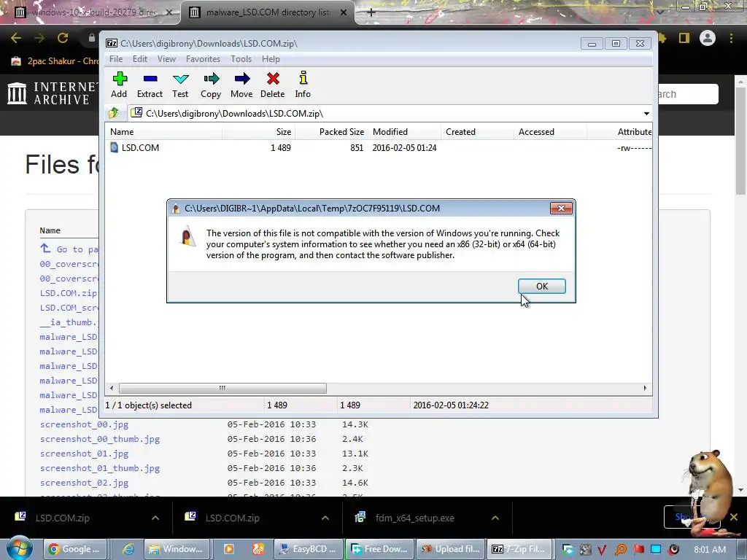Close the LSD.COM error dialog
Image resolution: width=747 pixels, height=560 pixels.
[561, 208]
